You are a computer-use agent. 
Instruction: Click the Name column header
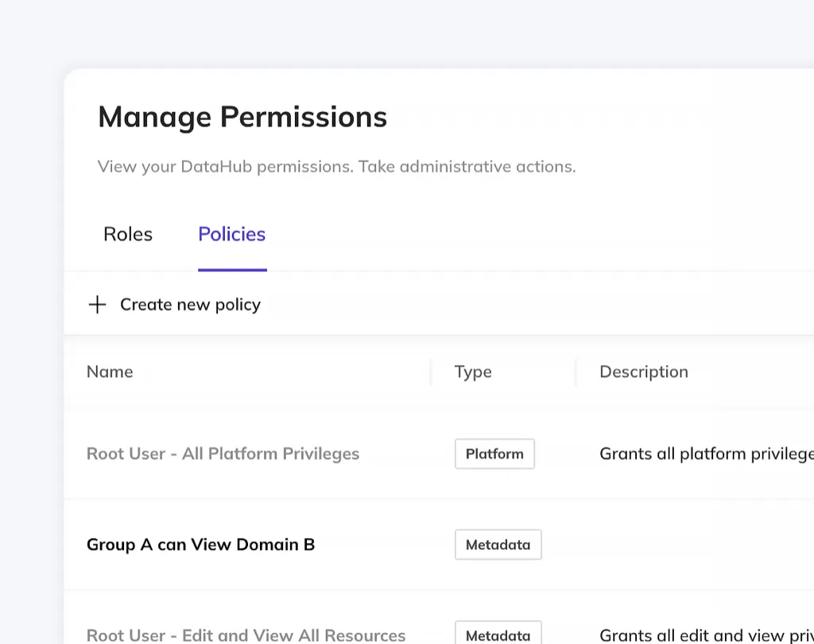pyautogui.click(x=110, y=372)
